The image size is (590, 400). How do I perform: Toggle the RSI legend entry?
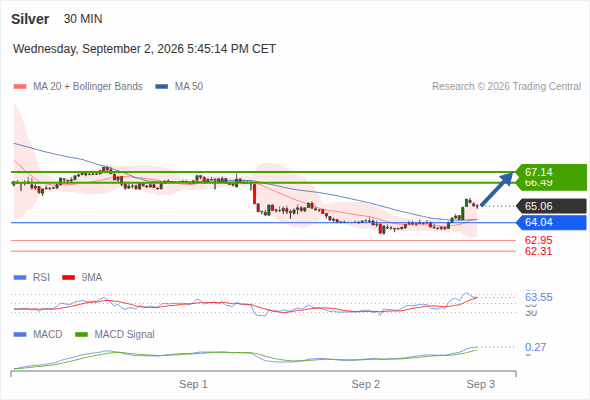32,277
